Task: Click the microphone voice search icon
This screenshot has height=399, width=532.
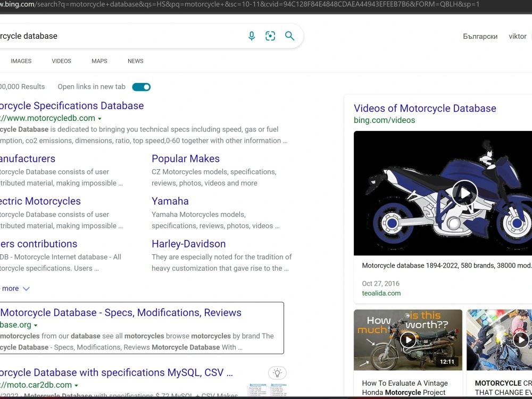Action: (x=252, y=36)
